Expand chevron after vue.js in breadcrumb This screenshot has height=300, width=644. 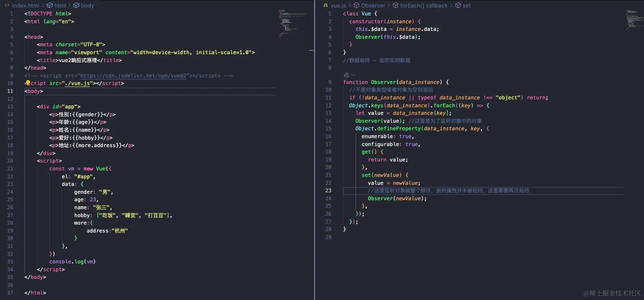pos(350,5)
